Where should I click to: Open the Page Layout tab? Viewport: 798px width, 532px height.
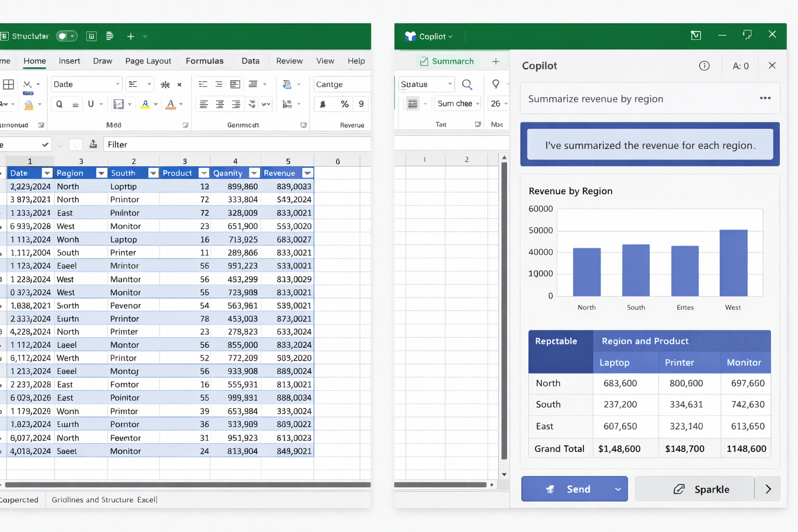tap(148, 61)
